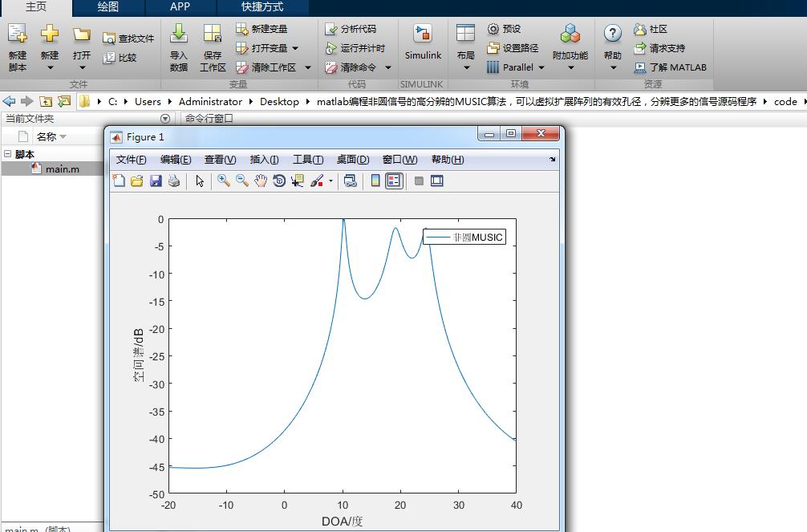Dock Figure 1 using the corner arrow
Screen dimensions: 807x532
(552, 160)
